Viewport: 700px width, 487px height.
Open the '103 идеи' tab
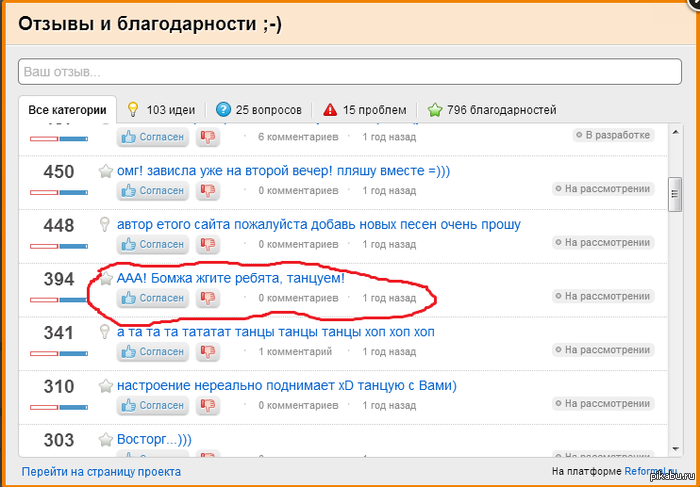(159, 110)
